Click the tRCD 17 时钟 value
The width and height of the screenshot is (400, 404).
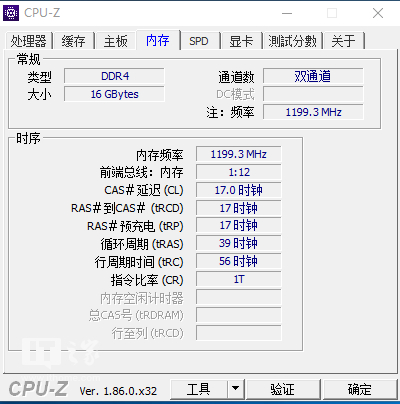[239, 208]
